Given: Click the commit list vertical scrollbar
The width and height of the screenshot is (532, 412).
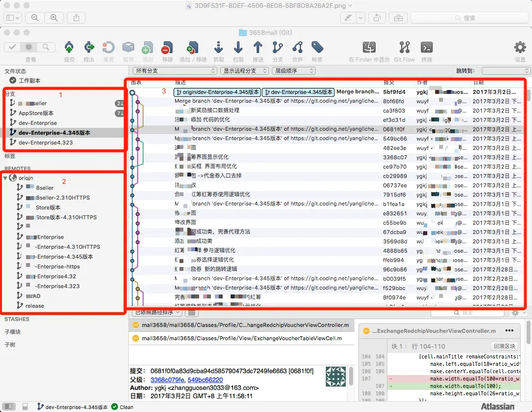Looking at the screenshot, I should [529, 95].
